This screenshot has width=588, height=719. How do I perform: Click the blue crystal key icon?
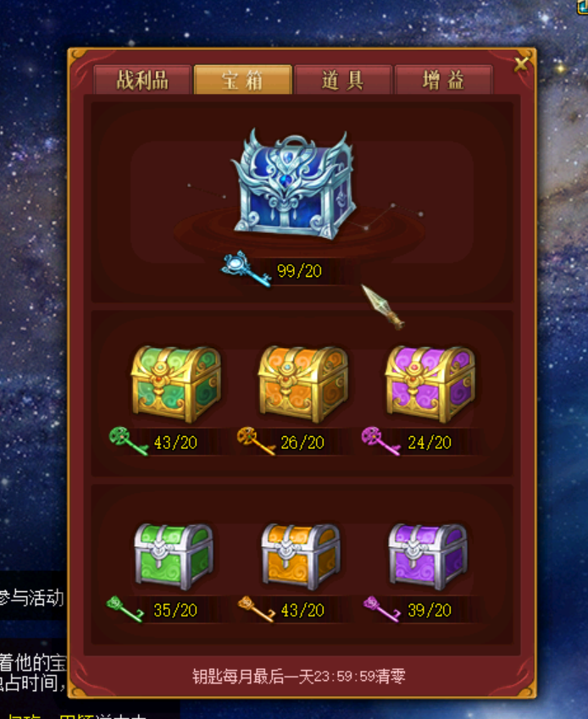(x=246, y=269)
